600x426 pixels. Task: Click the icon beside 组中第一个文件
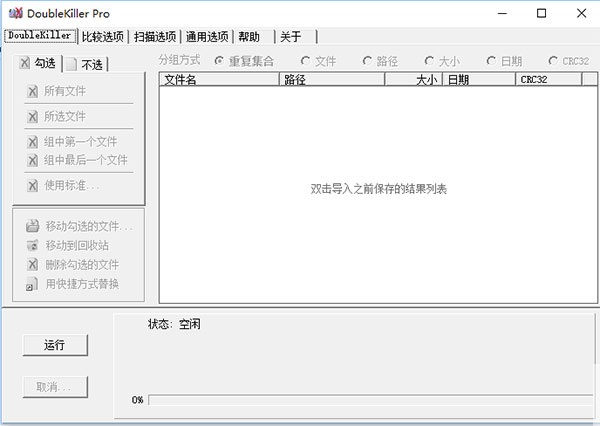pyautogui.click(x=33, y=142)
